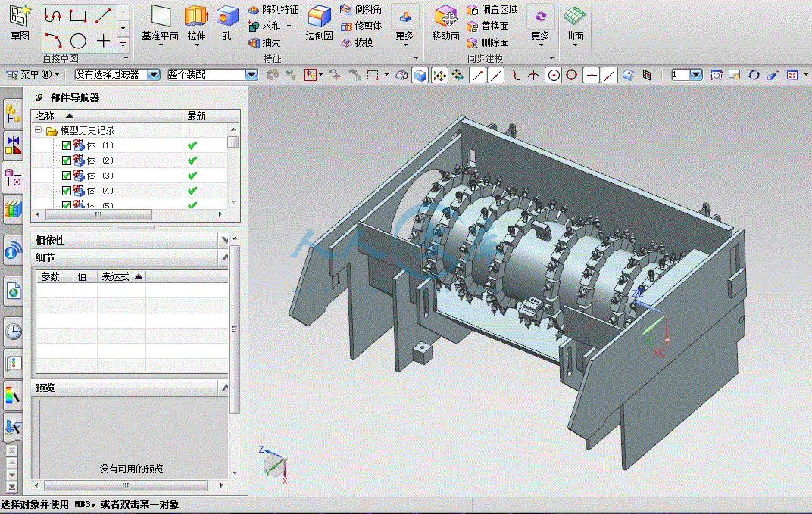Toggle the midpoint snap option
The image size is (812, 514).
coord(495,76)
